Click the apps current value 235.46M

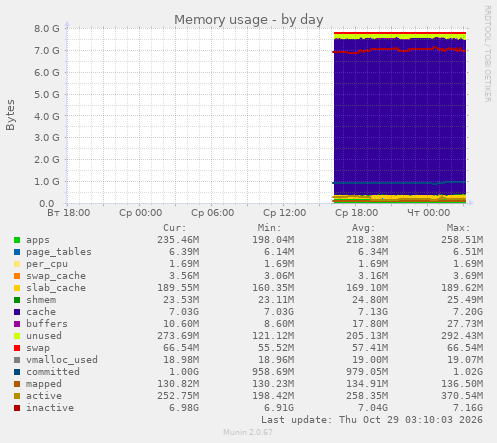[x=178, y=240]
